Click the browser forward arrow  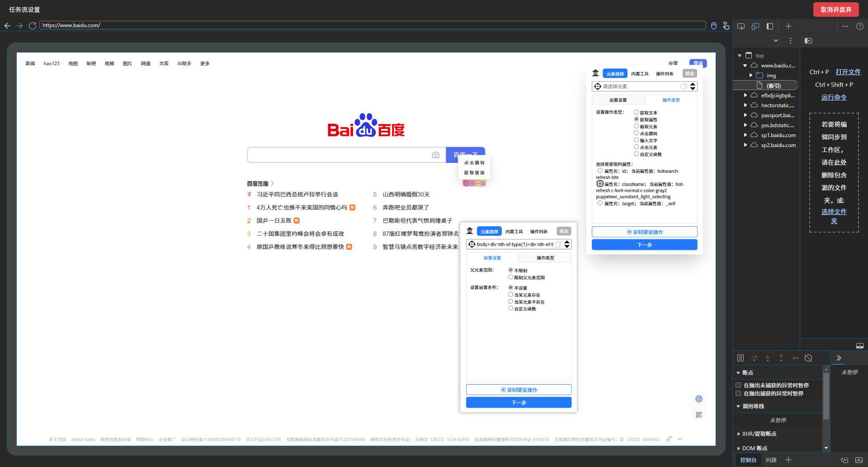20,26
